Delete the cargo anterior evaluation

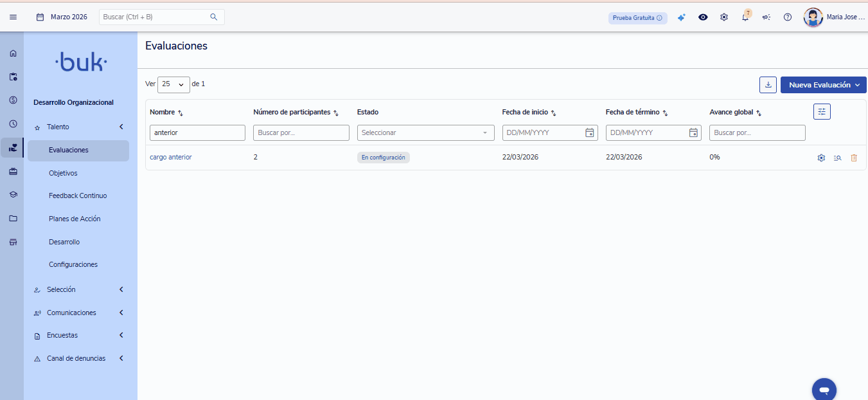point(854,158)
